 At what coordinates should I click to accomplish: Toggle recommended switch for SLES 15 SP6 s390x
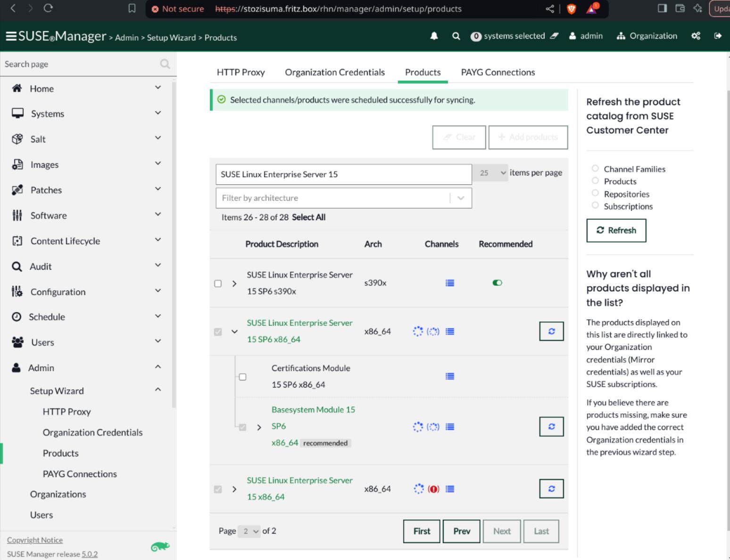497,283
